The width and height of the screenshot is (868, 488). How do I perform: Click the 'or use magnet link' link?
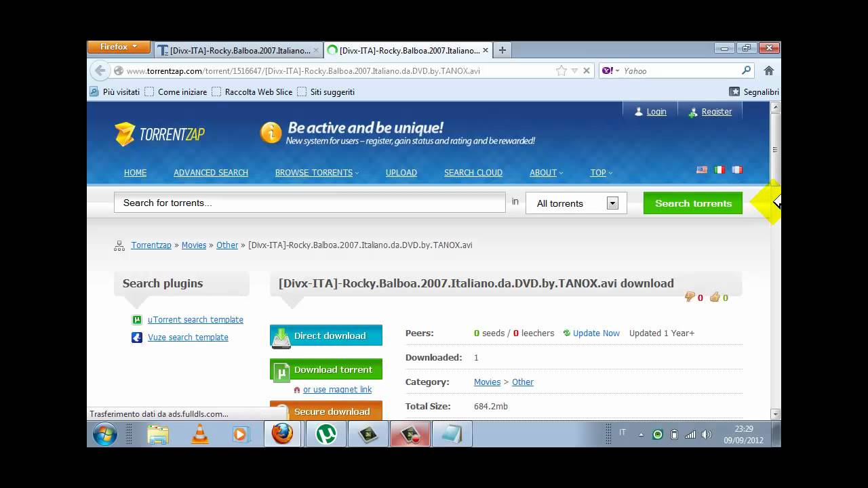tap(337, 390)
